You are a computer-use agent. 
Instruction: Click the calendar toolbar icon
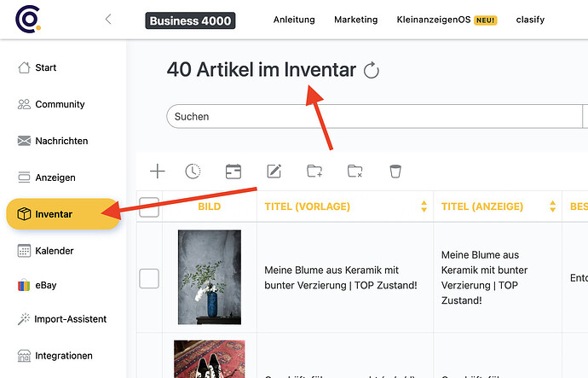coord(233,172)
